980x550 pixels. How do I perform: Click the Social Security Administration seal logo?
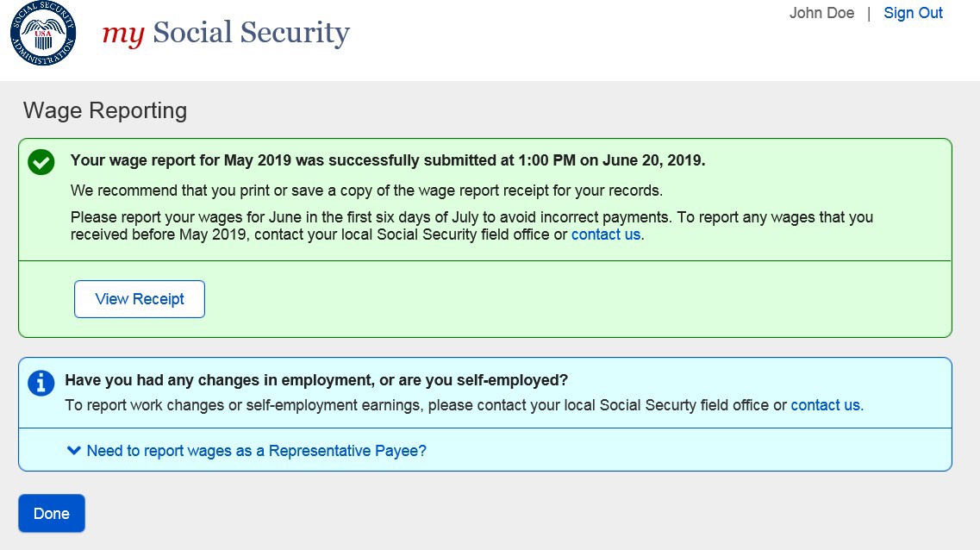click(x=43, y=34)
